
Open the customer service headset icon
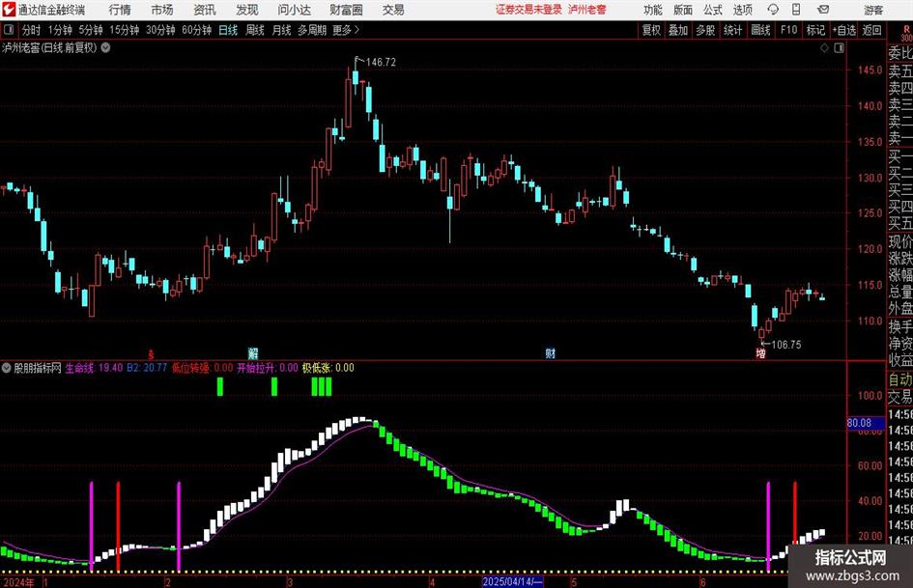point(773,10)
